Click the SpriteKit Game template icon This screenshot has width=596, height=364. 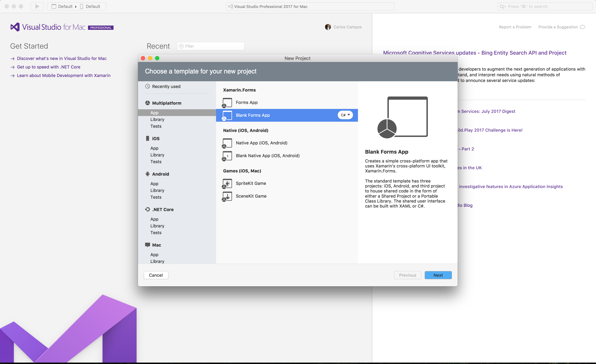pyautogui.click(x=227, y=184)
